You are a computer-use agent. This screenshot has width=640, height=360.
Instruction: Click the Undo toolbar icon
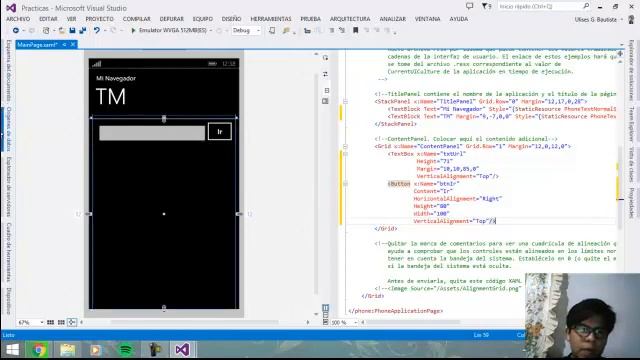click(x=96, y=30)
